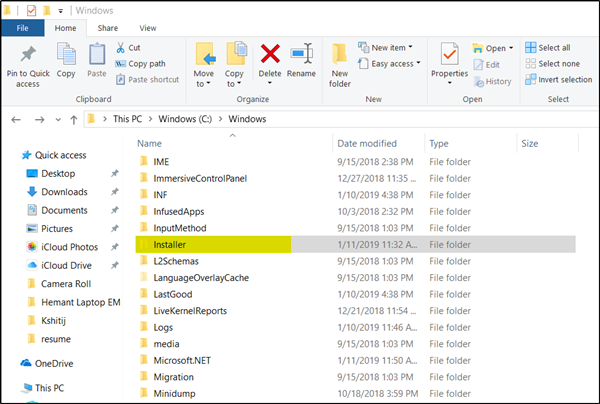
Task: Open the New item dropdown
Action: tap(392, 47)
